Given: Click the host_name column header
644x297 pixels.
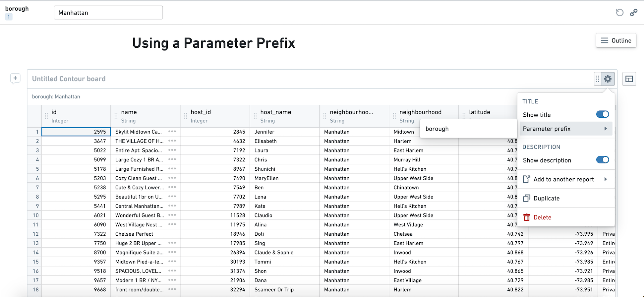Looking at the screenshot, I should [x=284, y=116].
